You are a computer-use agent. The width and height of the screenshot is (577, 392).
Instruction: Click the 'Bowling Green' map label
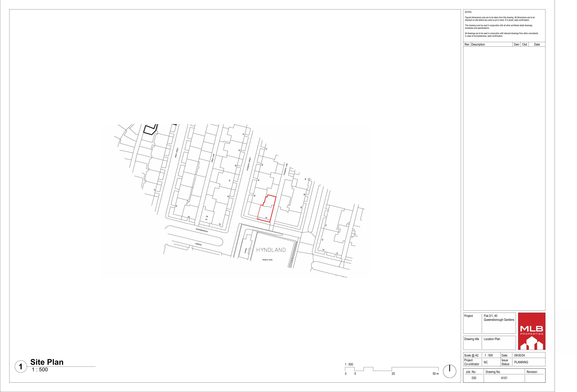tap(267, 260)
